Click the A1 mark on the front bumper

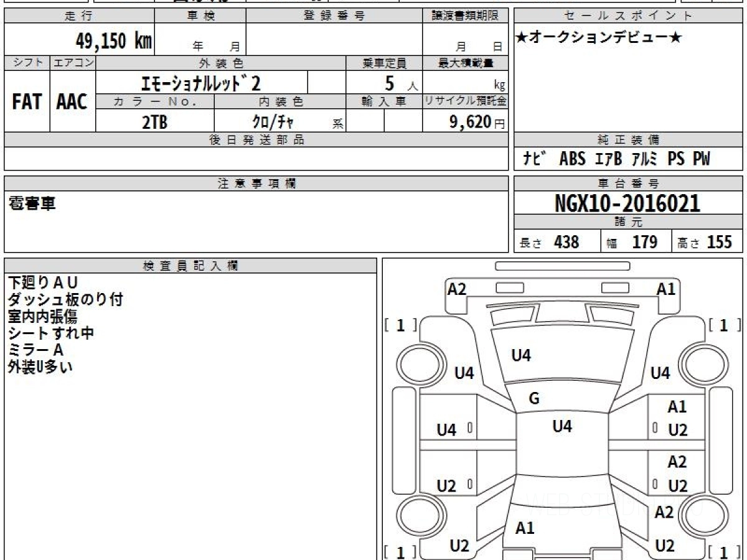(x=667, y=289)
